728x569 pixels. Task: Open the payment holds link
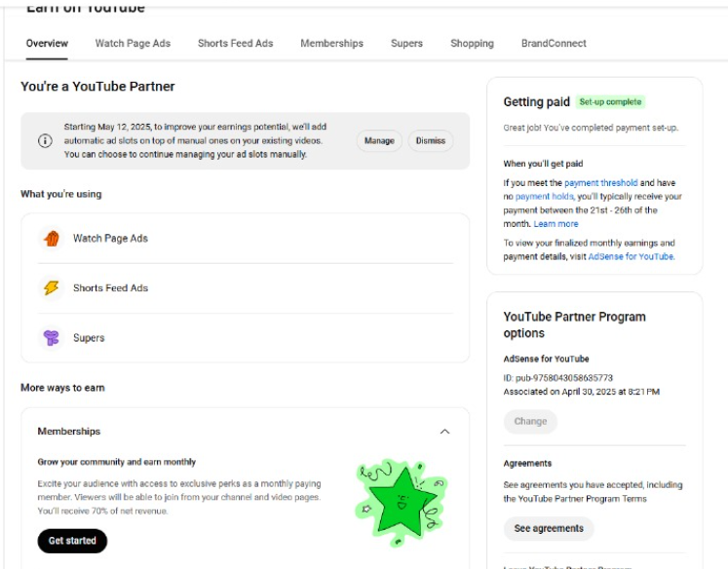coord(544,196)
